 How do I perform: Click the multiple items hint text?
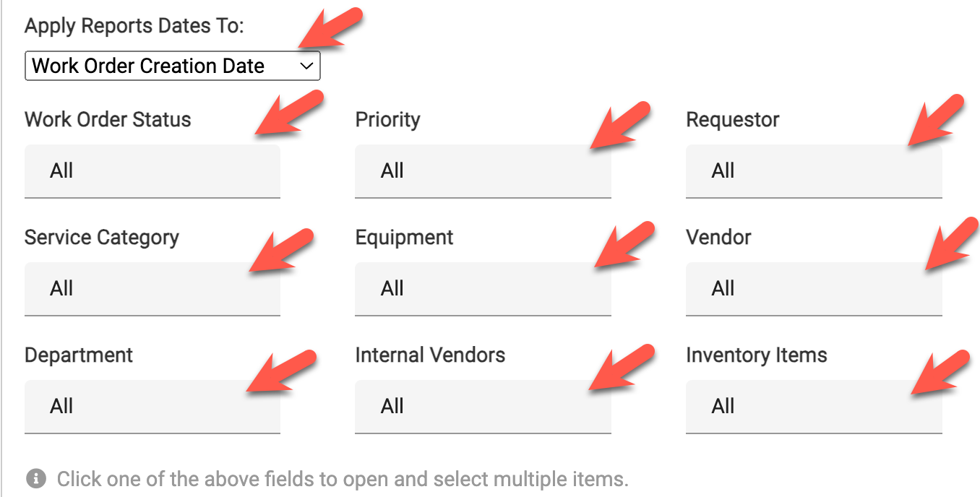[x=343, y=478]
